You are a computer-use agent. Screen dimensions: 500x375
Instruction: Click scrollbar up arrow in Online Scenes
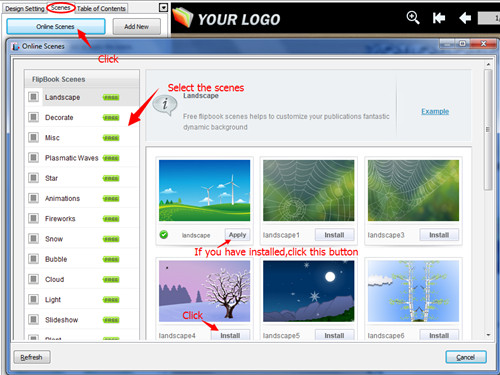click(488, 64)
